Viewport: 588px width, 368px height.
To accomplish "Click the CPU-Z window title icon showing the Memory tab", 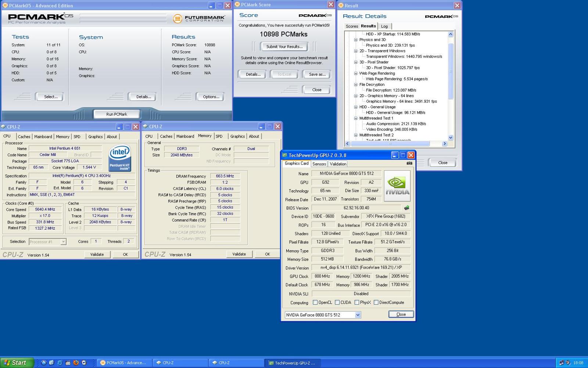I will tap(145, 126).
